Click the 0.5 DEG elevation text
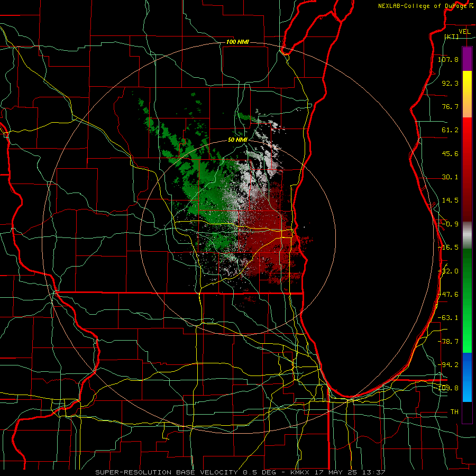This screenshot has height=476, width=476. pos(259,472)
